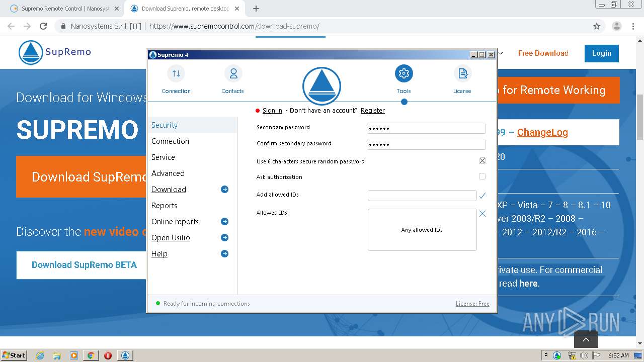Switch to the Supremo Remote Control browser tab
The width and height of the screenshot is (644, 362).
65,9
